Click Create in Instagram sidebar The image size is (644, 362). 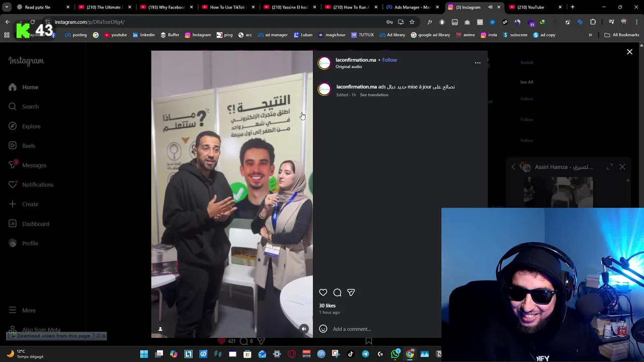point(24,204)
